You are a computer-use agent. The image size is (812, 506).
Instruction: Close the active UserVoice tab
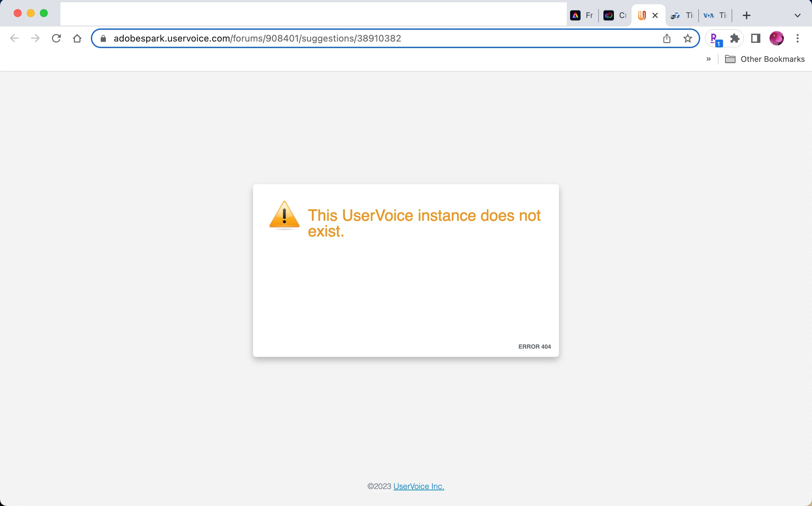pos(655,15)
